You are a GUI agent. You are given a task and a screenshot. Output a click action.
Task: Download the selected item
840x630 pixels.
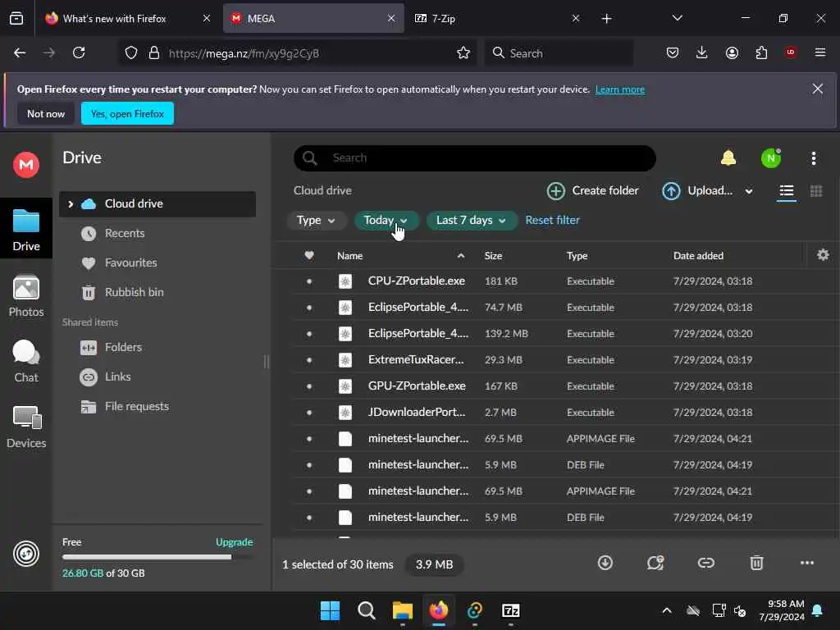(605, 563)
